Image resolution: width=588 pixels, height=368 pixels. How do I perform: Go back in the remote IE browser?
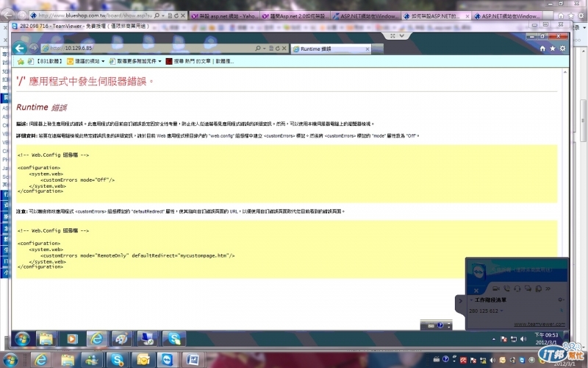click(x=20, y=48)
